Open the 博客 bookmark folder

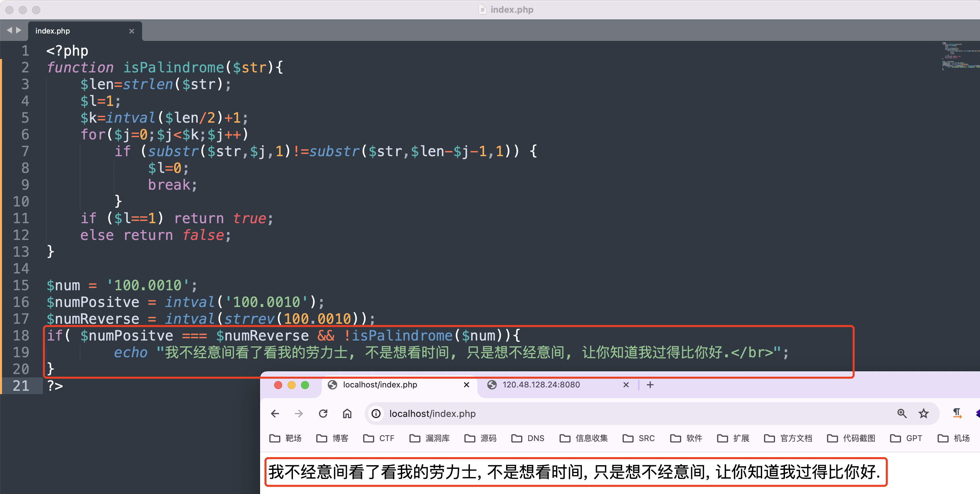[332, 438]
